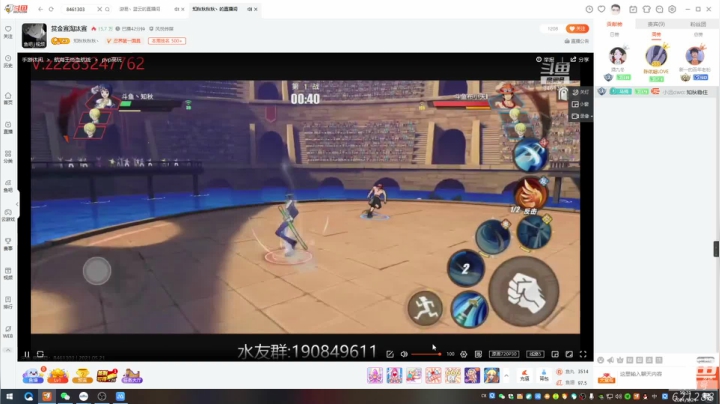Viewport: 720px width, 404px height.
Task: Open the Ranking item in left sidebar
Action: pyautogui.click(x=8, y=303)
